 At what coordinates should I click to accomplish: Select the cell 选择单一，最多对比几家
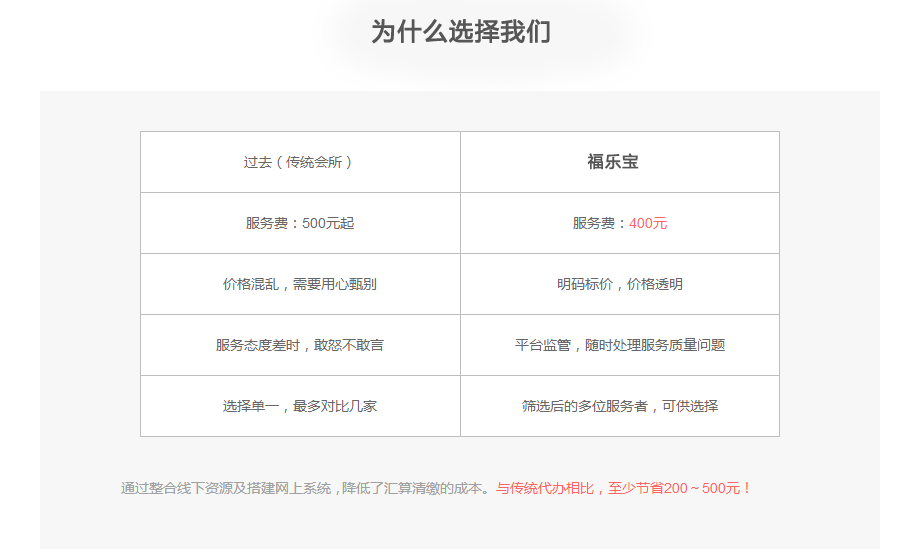(300, 406)
